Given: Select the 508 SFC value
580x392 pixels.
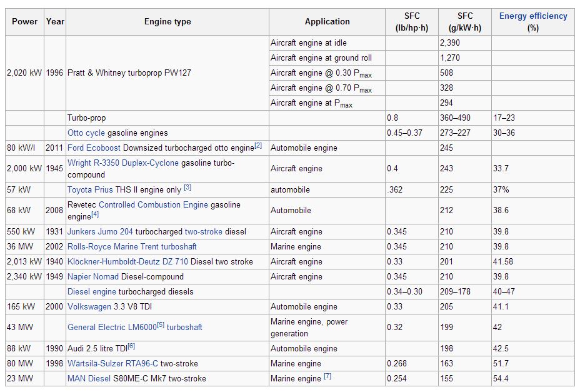Looking at the screenshot, I should click(x=464, y=73).
